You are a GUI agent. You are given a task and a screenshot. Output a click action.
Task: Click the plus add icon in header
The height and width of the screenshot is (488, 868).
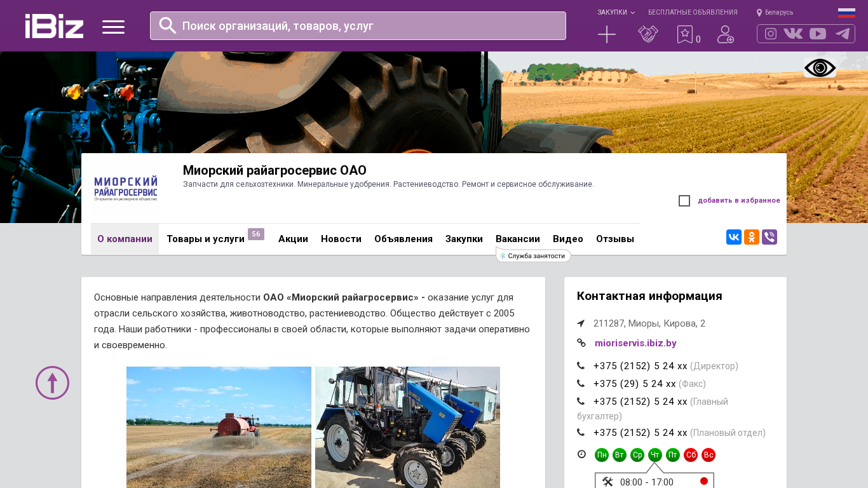[607, 34]
